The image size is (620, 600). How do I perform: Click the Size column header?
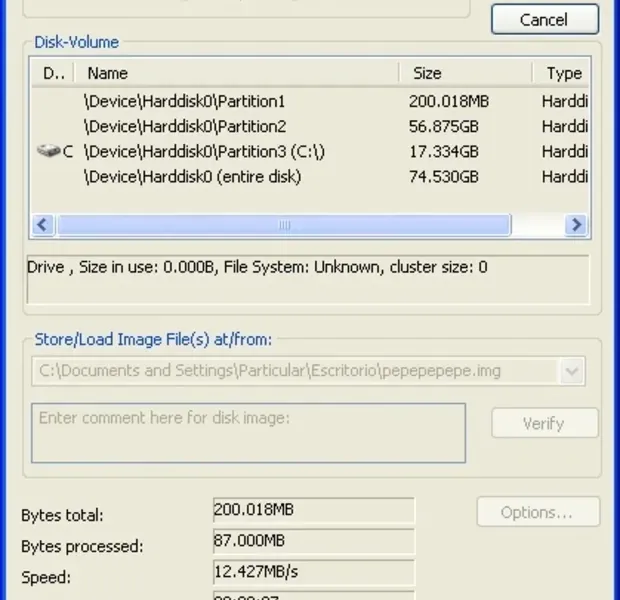[x=466, y=73]
